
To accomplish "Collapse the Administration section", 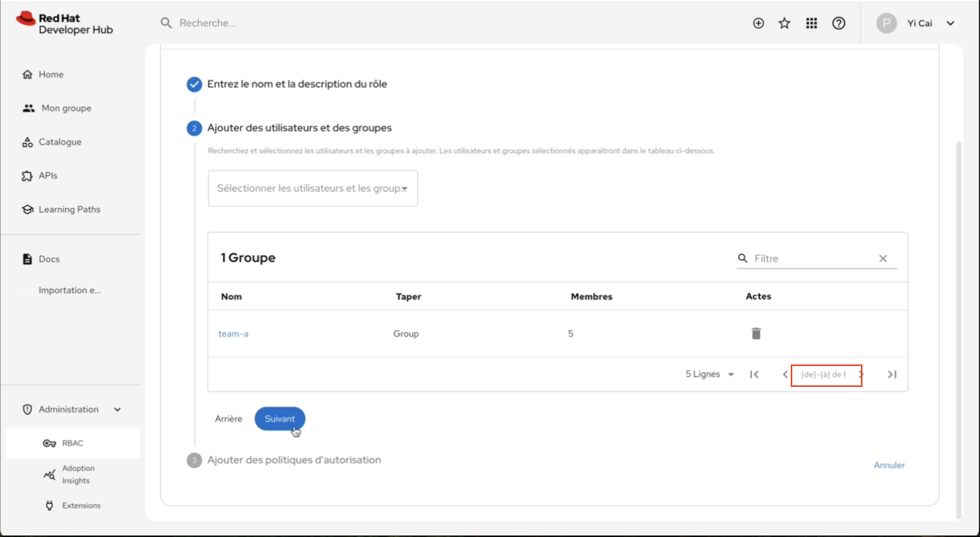I will pos(117,409).
